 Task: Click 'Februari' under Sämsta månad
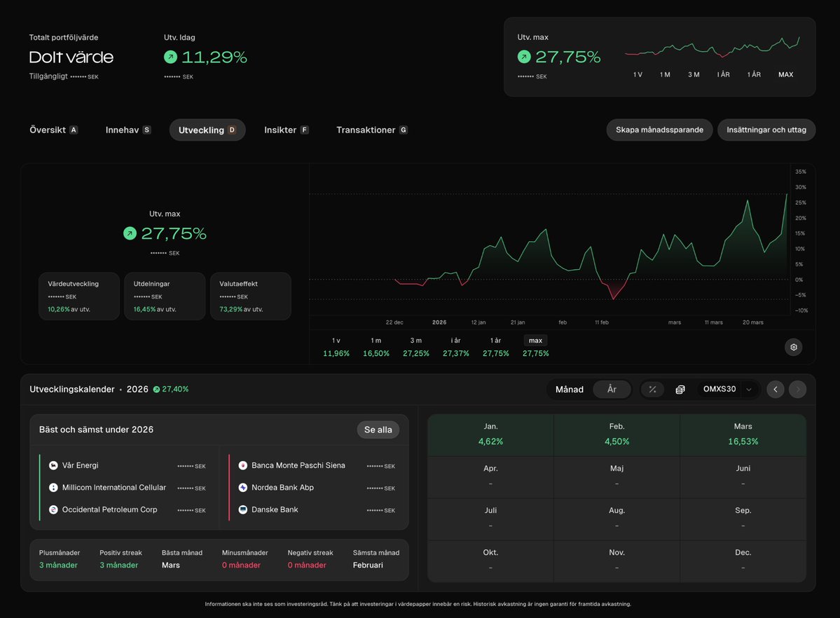point(368,565)
